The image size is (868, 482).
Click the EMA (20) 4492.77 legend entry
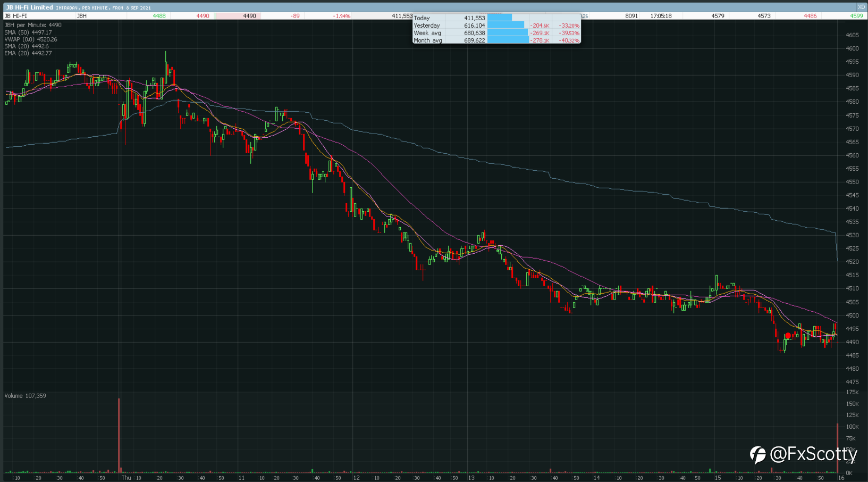(x=28, y=53)
